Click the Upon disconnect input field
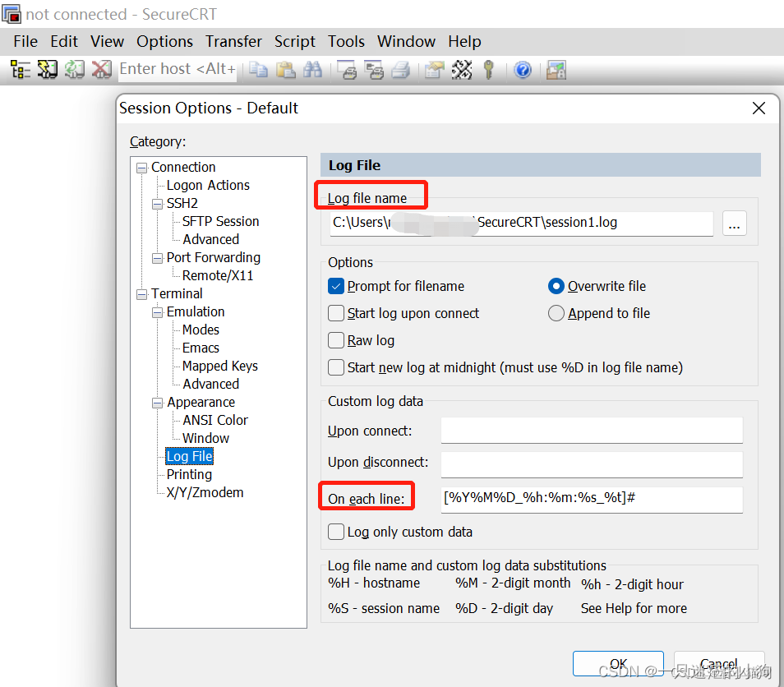Viewport: 784px width, 687px height. tap(592, 464)
